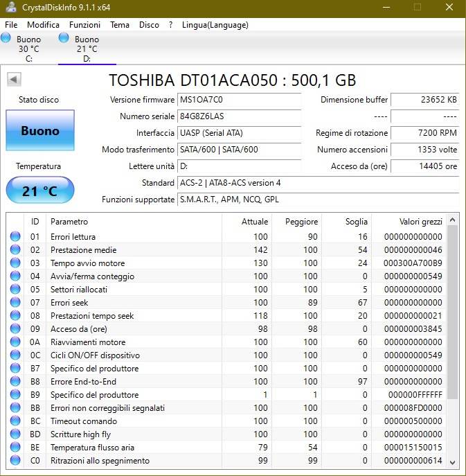Image resolution: width=466 pixels, height=476 pixels.
Task: Click the SMART table vertical scrollbar thumb
Action: pos(452,312)
